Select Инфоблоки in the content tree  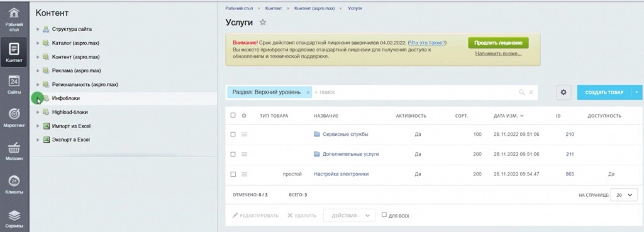click(65, 98)
